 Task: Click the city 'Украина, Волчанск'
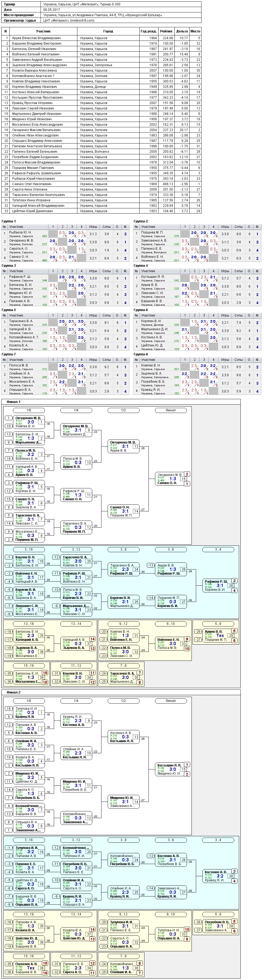click(x=94, y=151)
